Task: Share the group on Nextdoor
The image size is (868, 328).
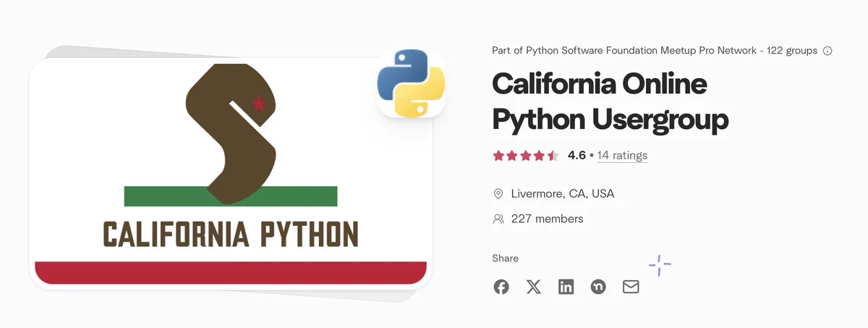Action: click(598, 287)
